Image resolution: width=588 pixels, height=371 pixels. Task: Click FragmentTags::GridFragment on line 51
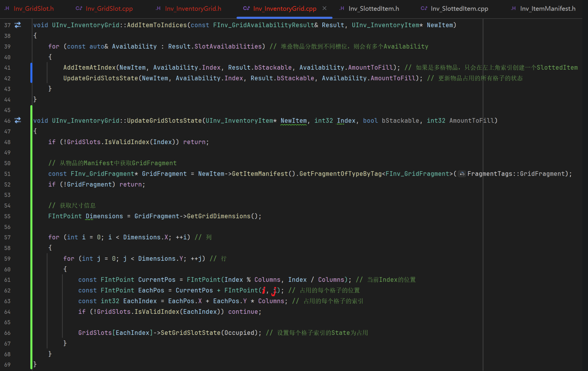pyautogui.click(x=516, y=174)
